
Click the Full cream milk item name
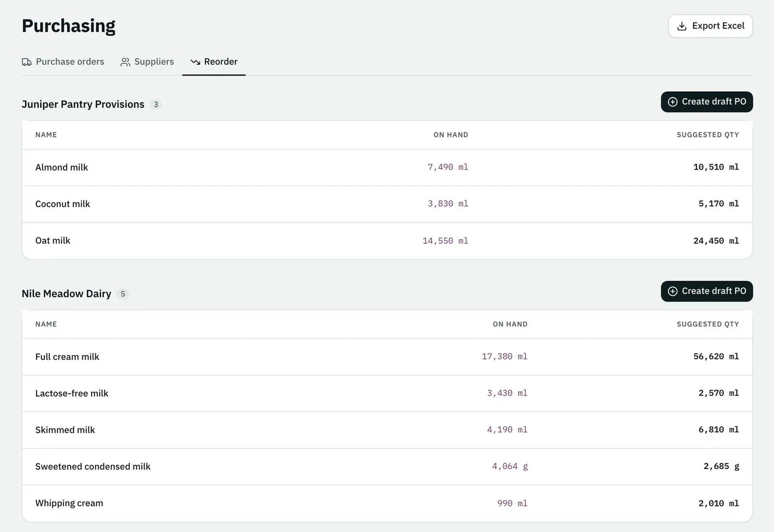(x=67, y=357)
